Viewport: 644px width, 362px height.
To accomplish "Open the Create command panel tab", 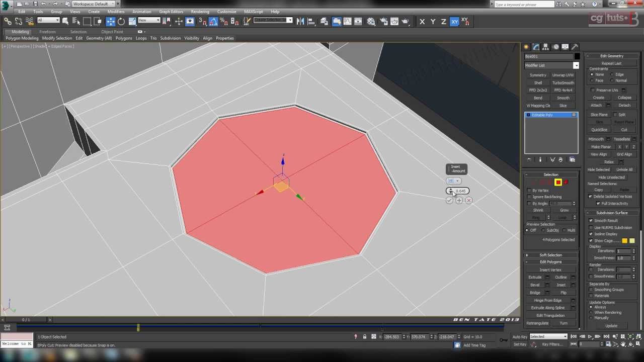I will coord(526,47).
